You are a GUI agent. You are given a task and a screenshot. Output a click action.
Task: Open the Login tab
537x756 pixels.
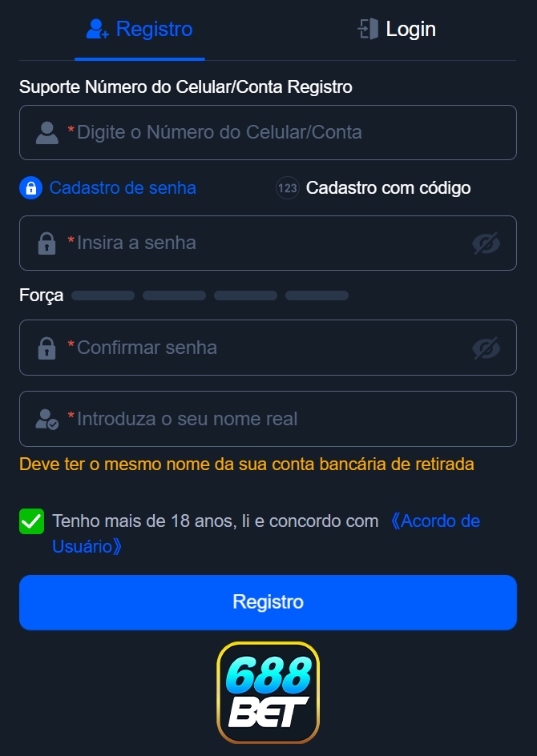click(396, 28)
